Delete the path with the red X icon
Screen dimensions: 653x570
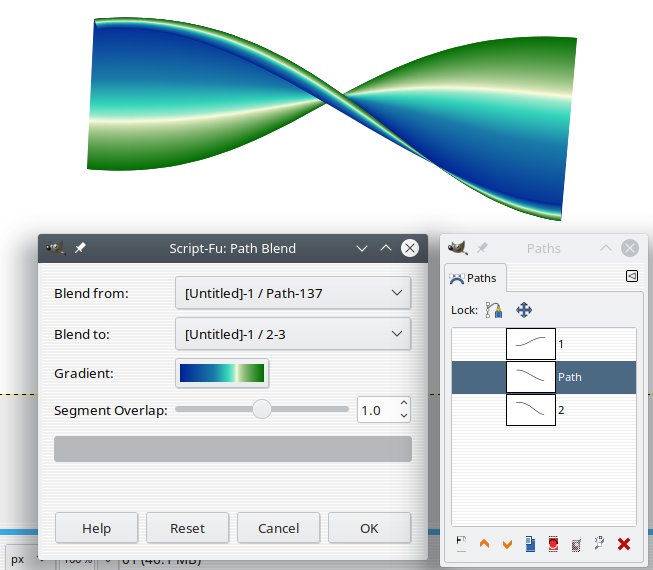[623, 544]
